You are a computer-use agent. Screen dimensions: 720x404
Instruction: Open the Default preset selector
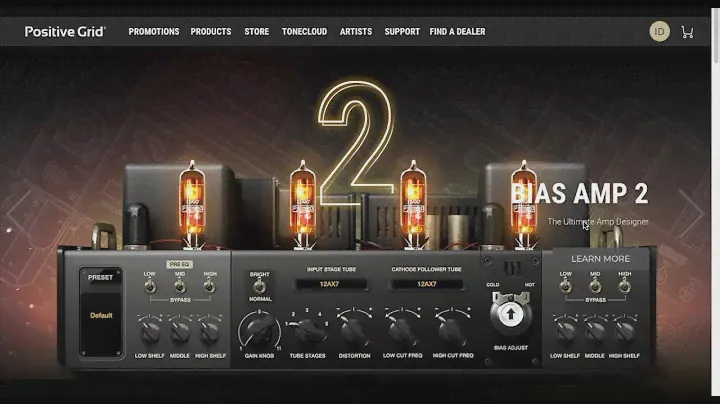click(x=102, y=316)
